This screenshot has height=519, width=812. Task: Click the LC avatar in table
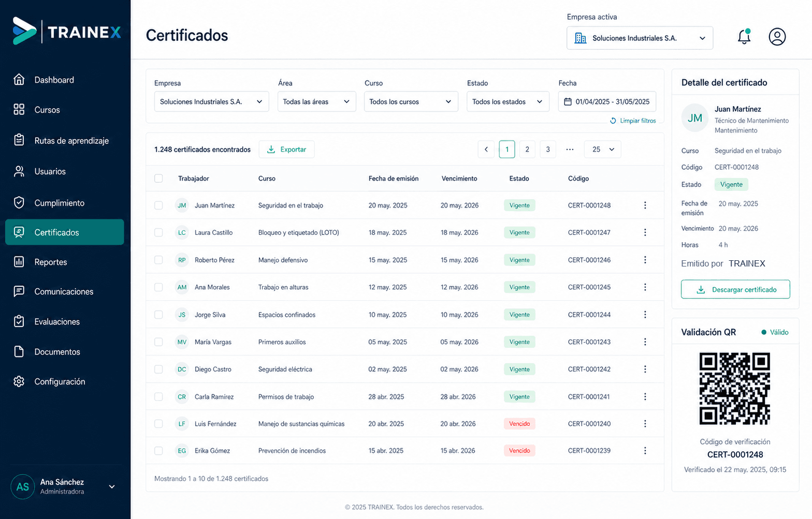182,232
